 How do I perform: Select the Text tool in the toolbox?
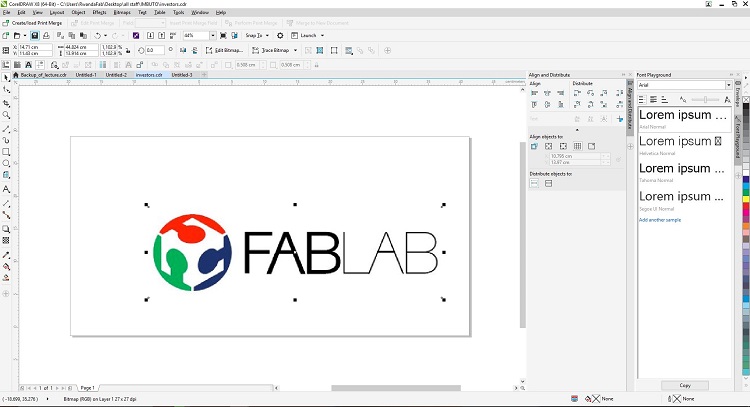coord(6,189)
